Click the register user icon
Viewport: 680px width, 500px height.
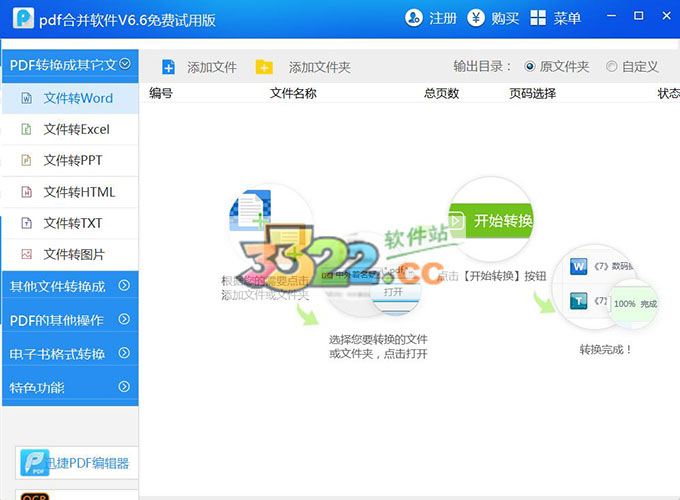[413, 18]
